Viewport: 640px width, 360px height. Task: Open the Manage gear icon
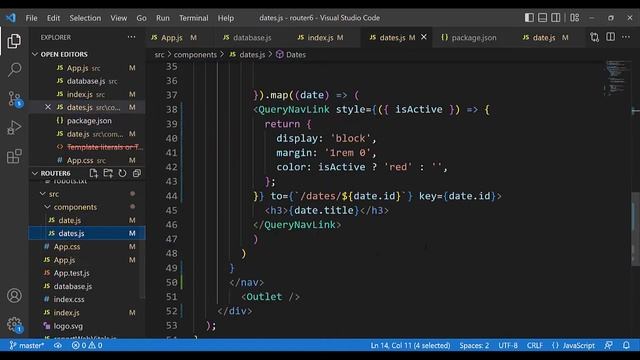click(14, 324)
